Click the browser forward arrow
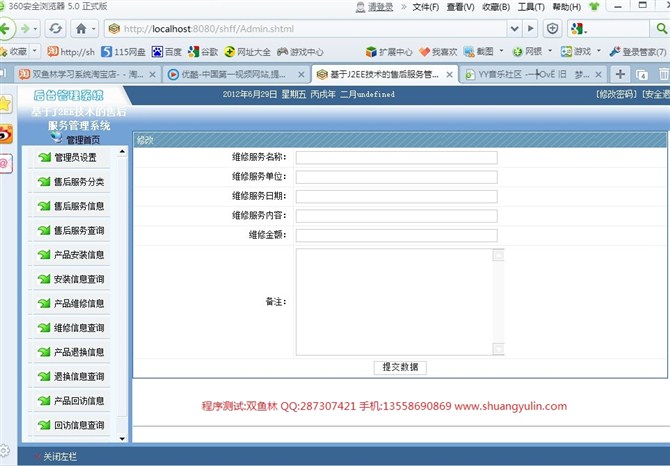The width and height of the screenshot is (670, 466). pos(25,29)
